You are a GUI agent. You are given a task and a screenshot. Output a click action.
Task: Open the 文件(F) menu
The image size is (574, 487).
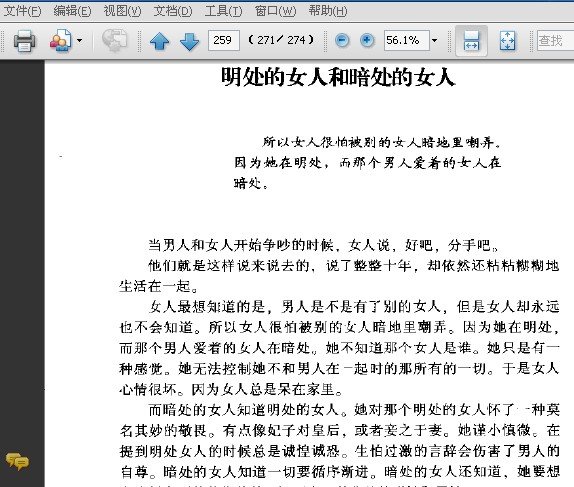click(x=22, y=11)
